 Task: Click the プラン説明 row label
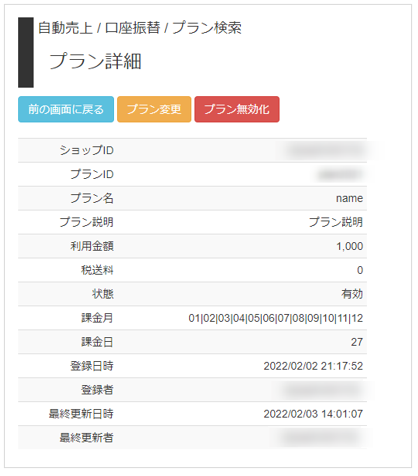(87, 222)
